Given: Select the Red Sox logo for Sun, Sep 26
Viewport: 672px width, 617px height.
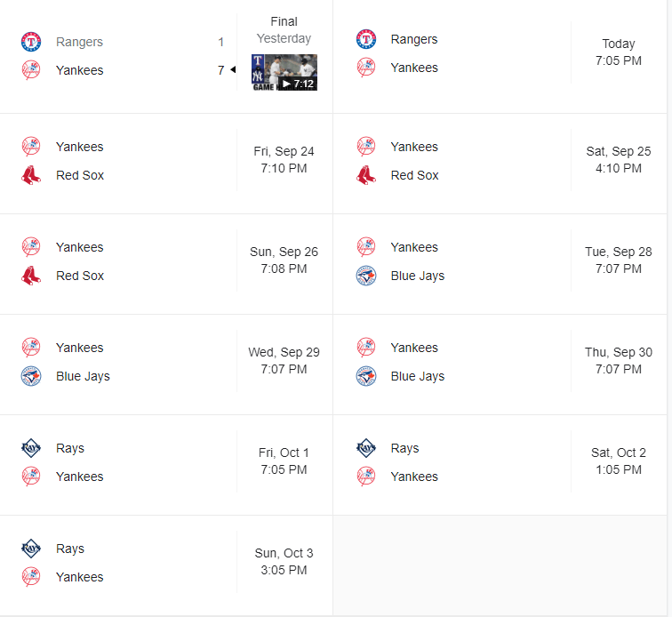Looking at the screenshot, I should pyautogui.click(x=31, y=276).
